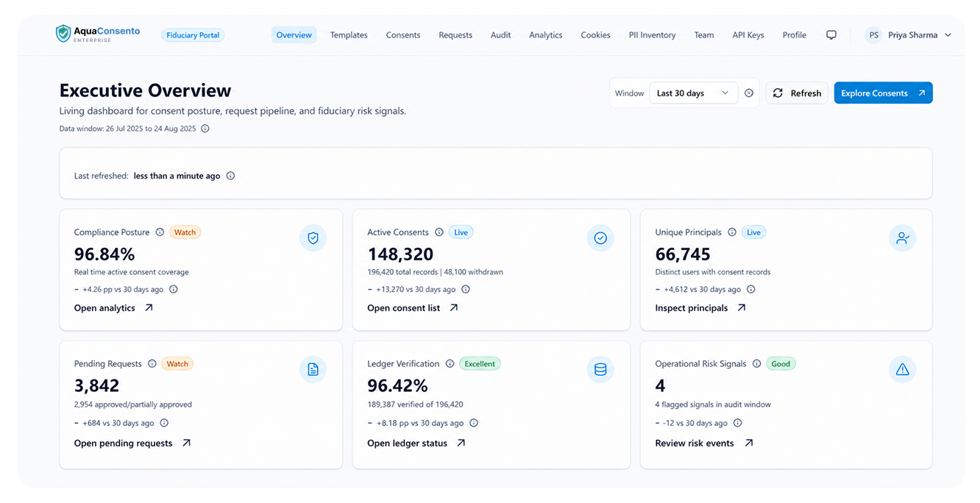Viewport: 980px width, 503px height.
Task: Click the Explore Consents button
Action: click(x=884, y=93)
